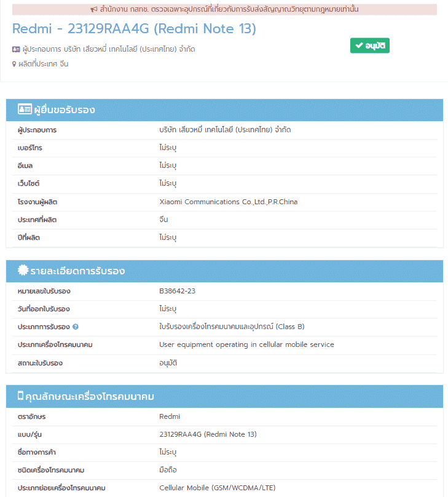Image resolution: width=448 pixels, height=497 pixels.
Task: Click the Cellular Mobile (GSM/WCDMA/LTE) value
Action: [218, 488]
